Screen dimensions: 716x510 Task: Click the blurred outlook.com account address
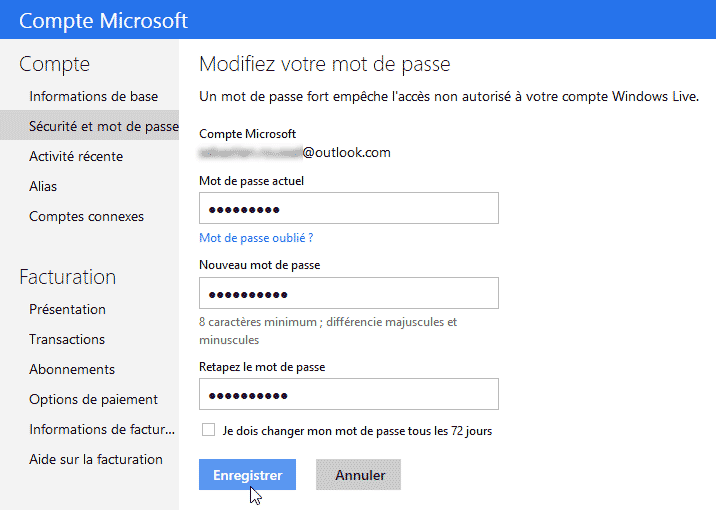294,153
